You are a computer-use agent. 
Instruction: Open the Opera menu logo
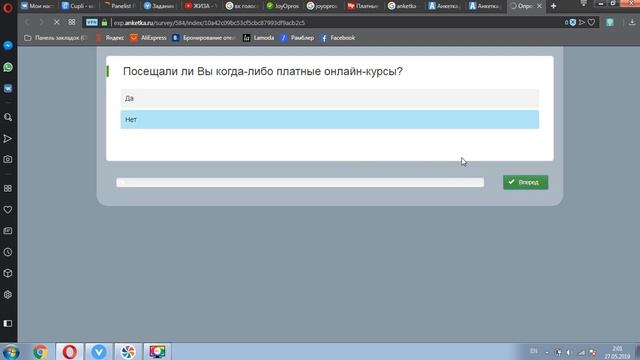coord(8,7)
